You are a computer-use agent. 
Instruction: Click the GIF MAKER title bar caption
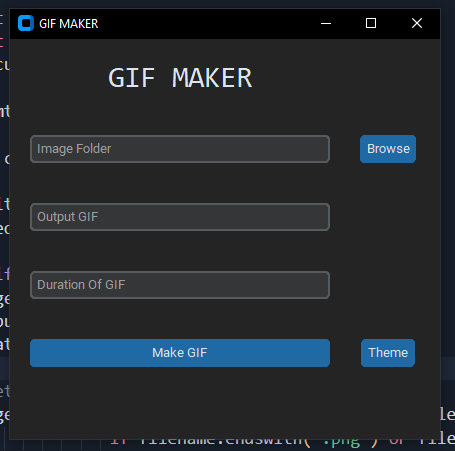(x=69, y=24)
